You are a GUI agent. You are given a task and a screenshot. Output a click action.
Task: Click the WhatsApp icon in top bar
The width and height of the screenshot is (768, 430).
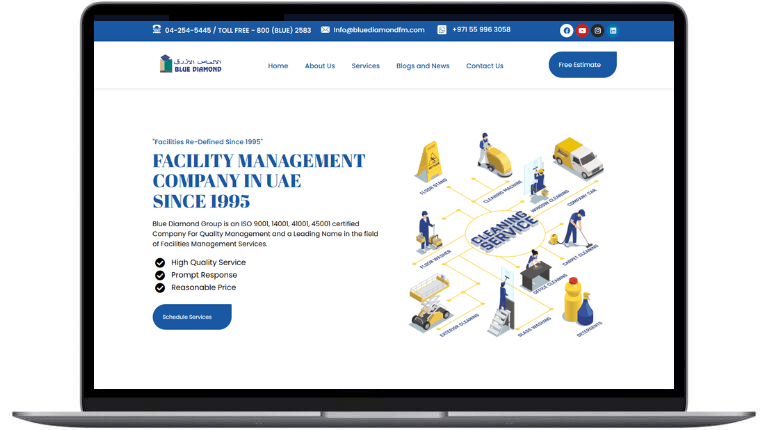click(442, 29)
